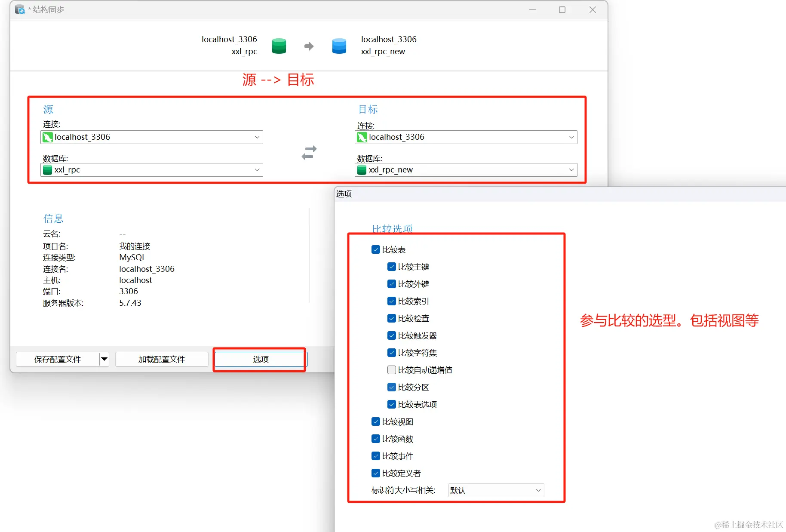Open the source 数据库 xxl_rpc dropdown
This screenshot has height=532, width=786.
click(x=257, y=170)
